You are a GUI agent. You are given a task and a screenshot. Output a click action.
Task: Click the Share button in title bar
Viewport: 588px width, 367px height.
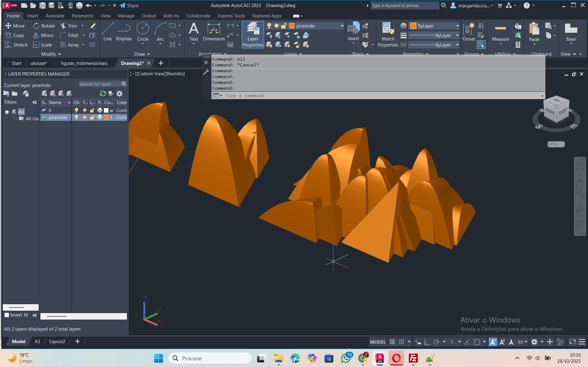click(129, 6)
